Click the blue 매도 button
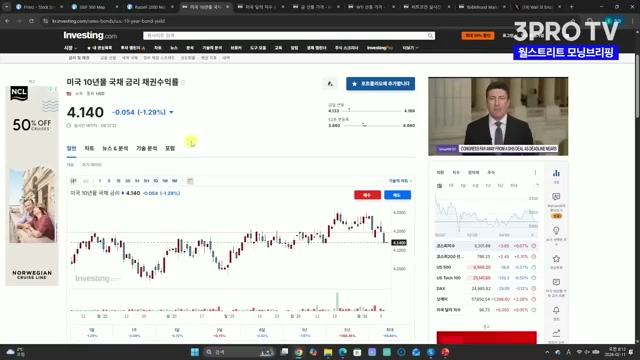Image resolution: width=640 pixels, height=360 pixels. 397,195
